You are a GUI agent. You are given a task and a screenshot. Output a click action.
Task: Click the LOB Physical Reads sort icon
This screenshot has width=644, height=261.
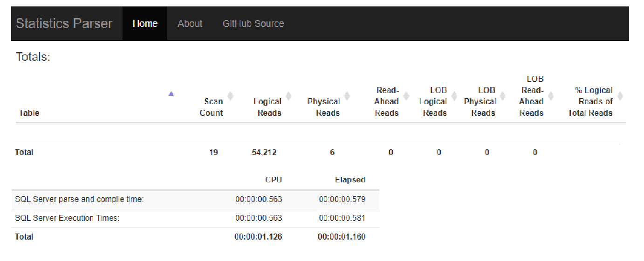pos(502,96)
